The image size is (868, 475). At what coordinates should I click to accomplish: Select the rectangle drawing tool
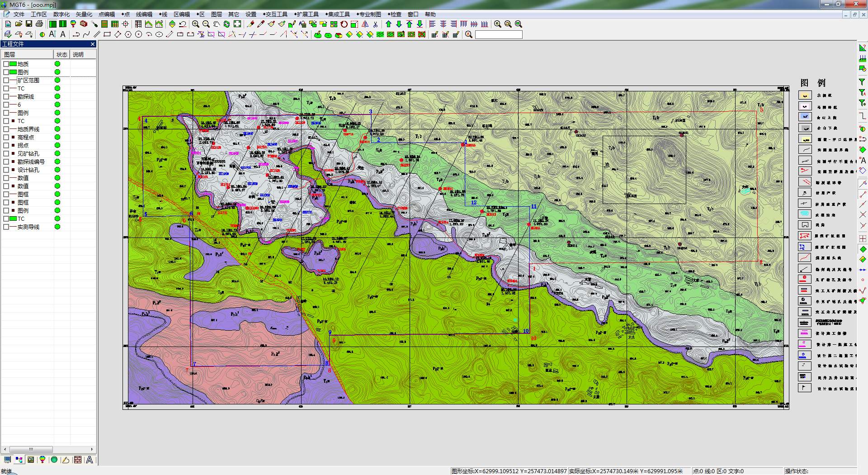[x=107, y=34]
